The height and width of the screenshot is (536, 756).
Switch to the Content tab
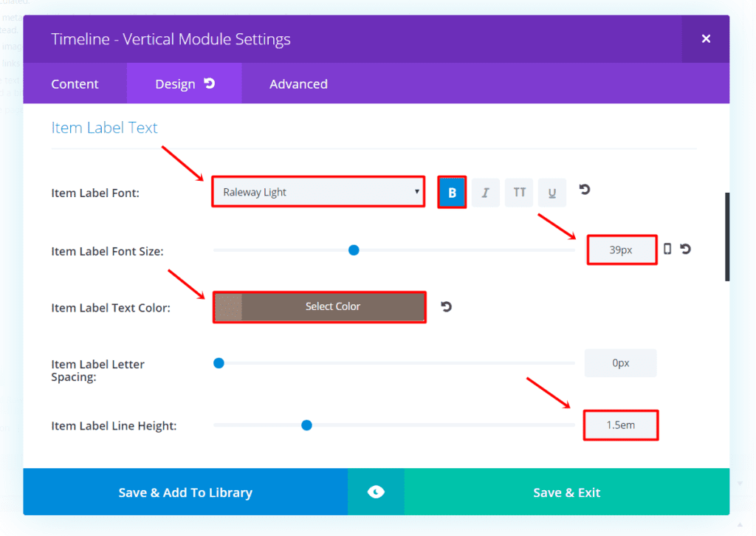75,83
